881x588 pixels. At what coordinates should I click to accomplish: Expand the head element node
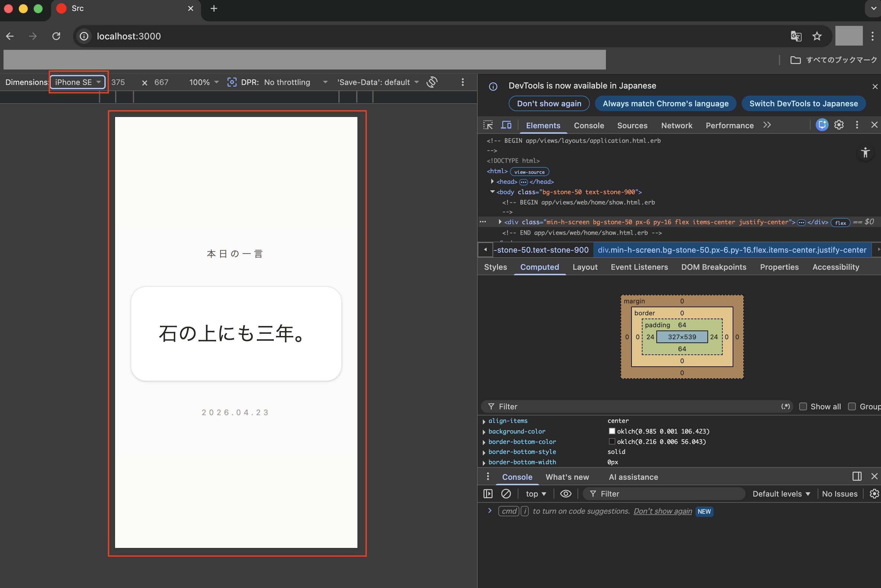(x=492, y=182)
